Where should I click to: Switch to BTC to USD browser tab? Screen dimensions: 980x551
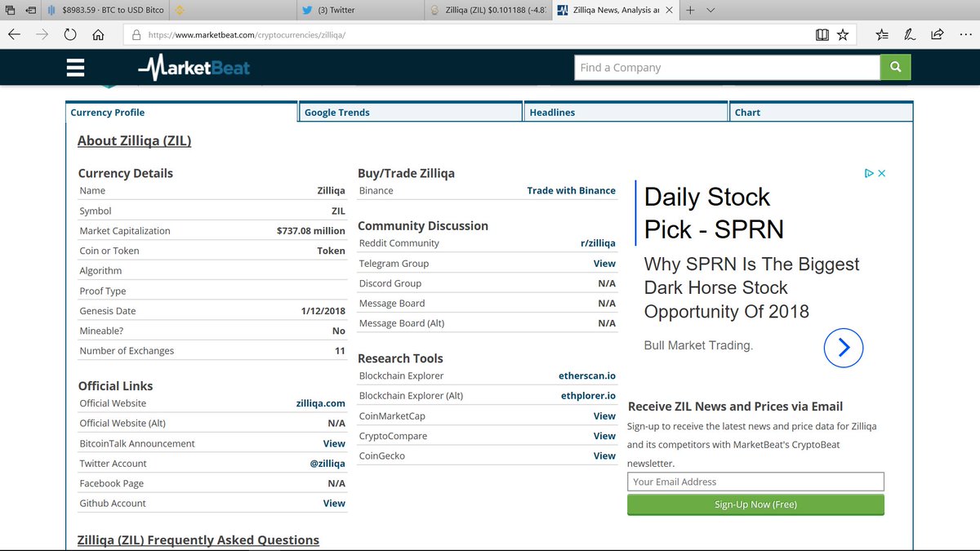pyautogui.click(x=106, y=10)
